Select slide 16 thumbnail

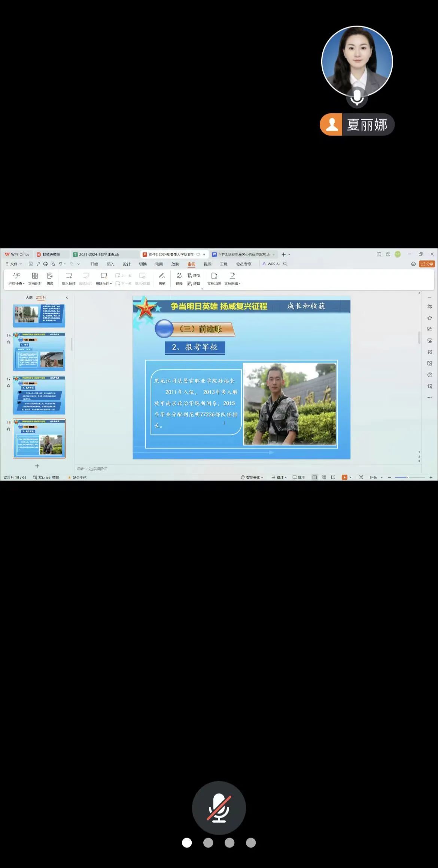(x=39, y=352)
